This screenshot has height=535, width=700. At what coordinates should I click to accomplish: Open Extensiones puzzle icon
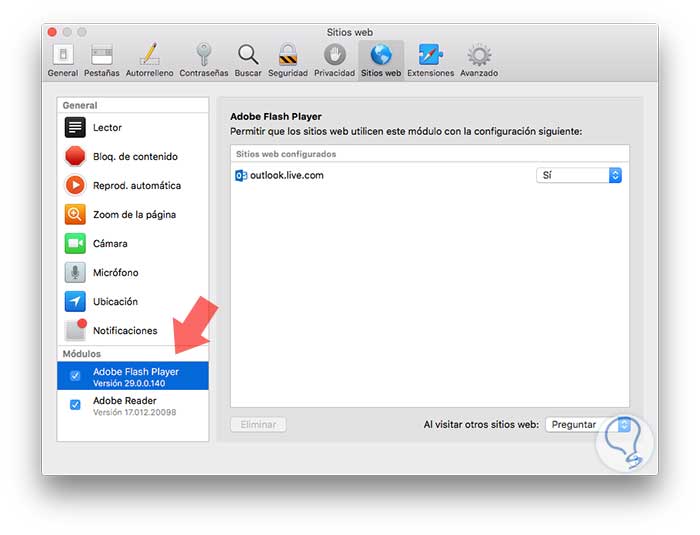pos(430,54)
